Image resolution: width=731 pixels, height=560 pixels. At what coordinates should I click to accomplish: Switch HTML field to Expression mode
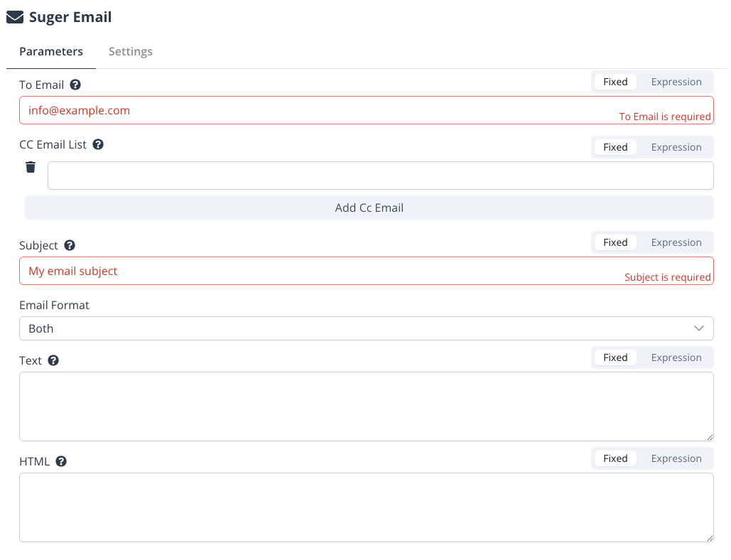pos(676,458)
